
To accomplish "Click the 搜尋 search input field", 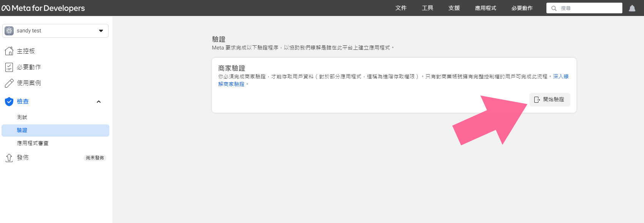I will [x=584, y=8].
